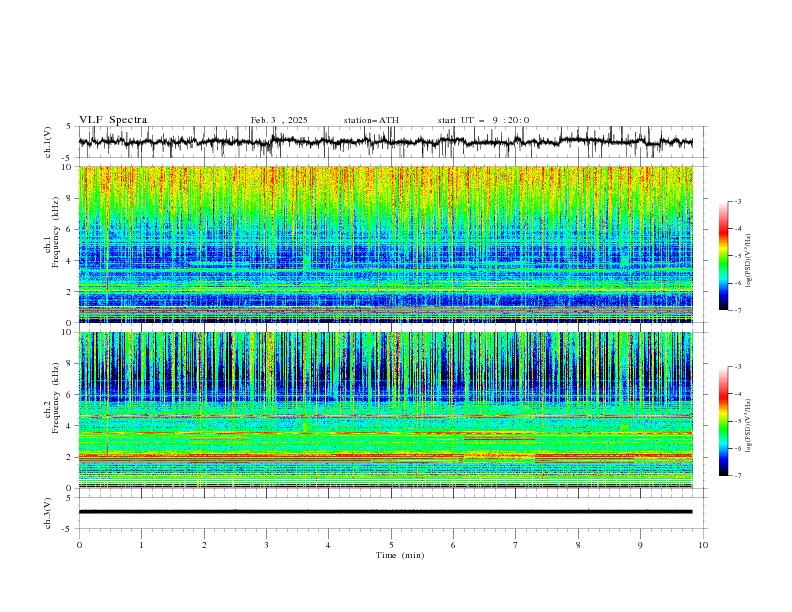This screenshot has width=792, height=612.
Task: Click time-axis tick label "2"
Action: pos(204,545)
